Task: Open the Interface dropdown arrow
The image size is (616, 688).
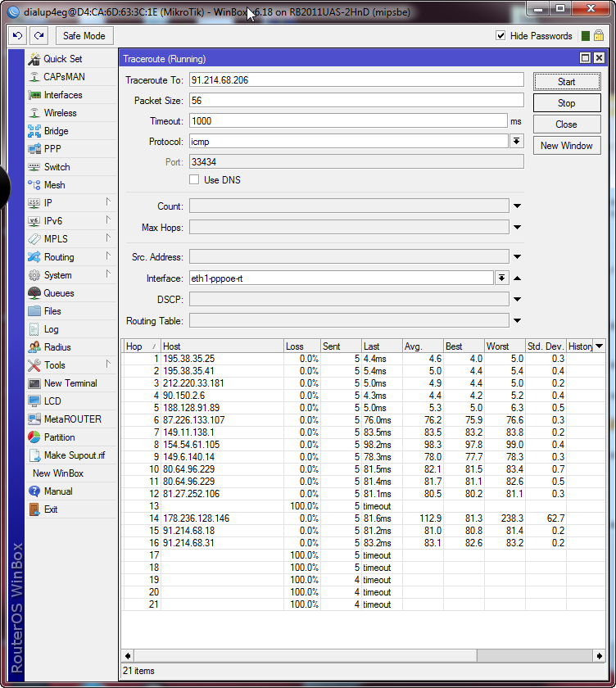Action: click(x=502, y=278)
